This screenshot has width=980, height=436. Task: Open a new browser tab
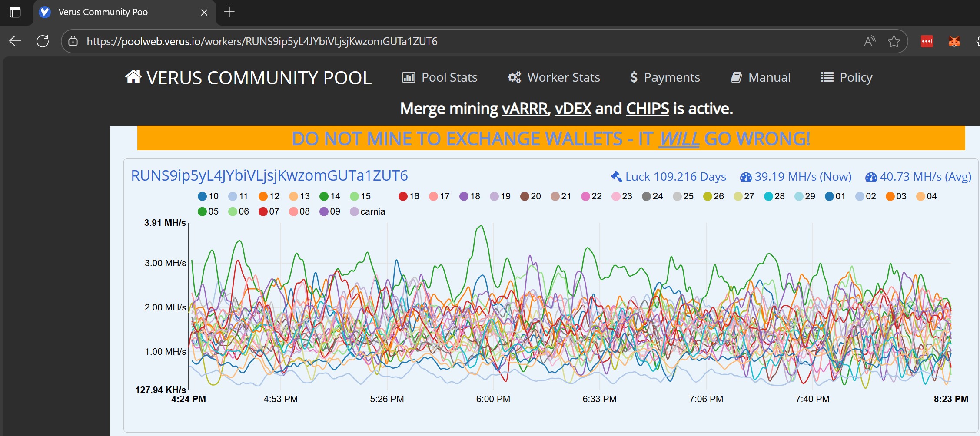229,12
